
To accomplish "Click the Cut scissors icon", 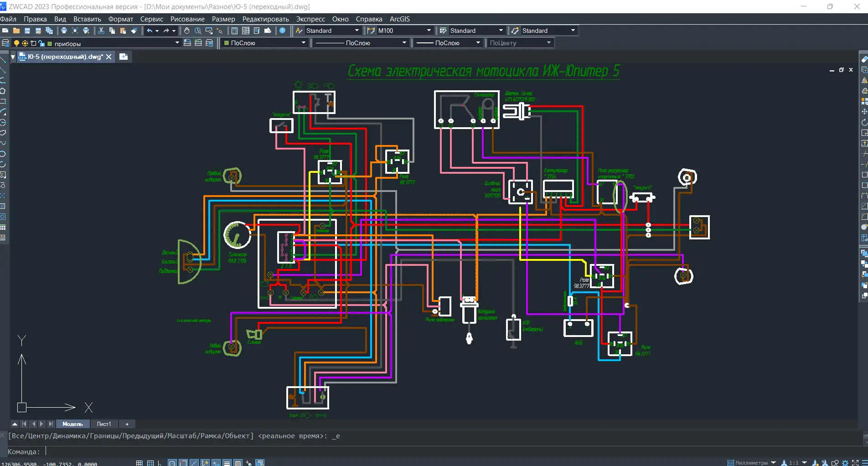I will [101, 31].
